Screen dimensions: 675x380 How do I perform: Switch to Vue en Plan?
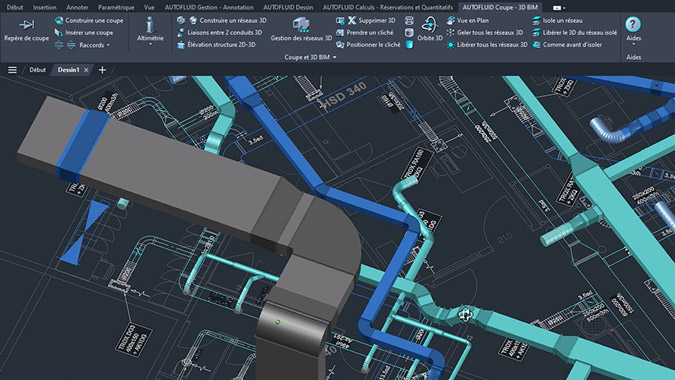(x=467, y=20)
